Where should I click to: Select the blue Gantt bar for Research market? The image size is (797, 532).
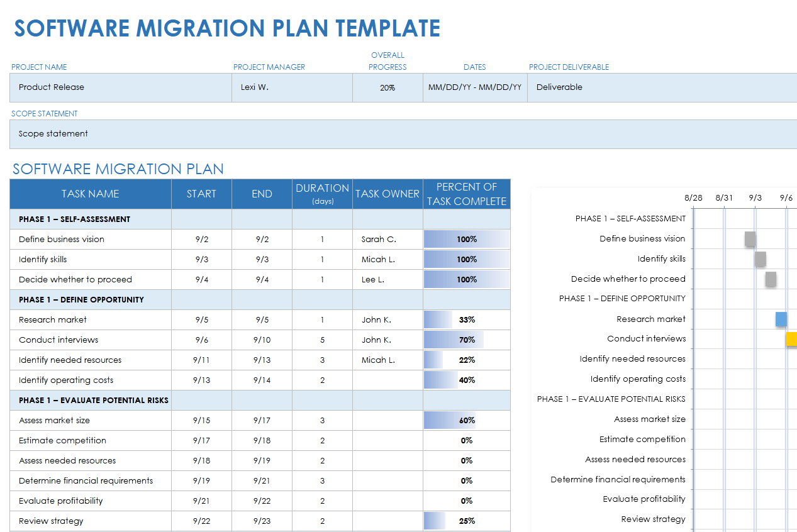pos(781,319)
